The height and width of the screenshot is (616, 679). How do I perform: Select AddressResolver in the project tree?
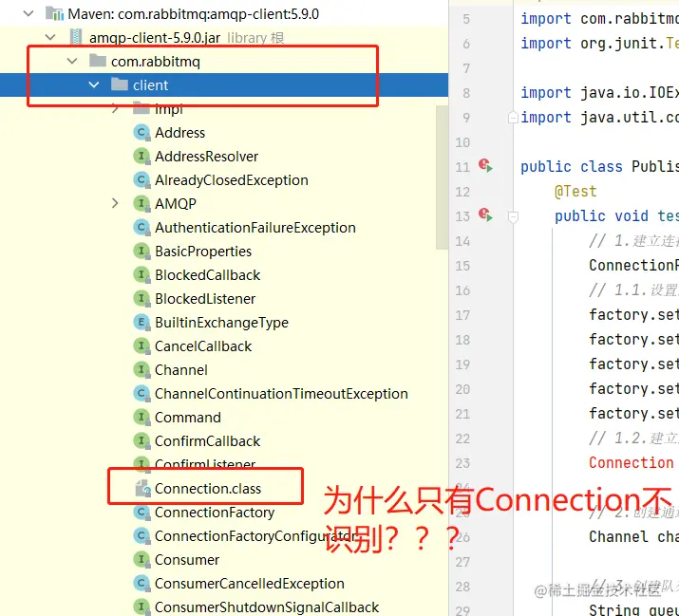point(207,157)
